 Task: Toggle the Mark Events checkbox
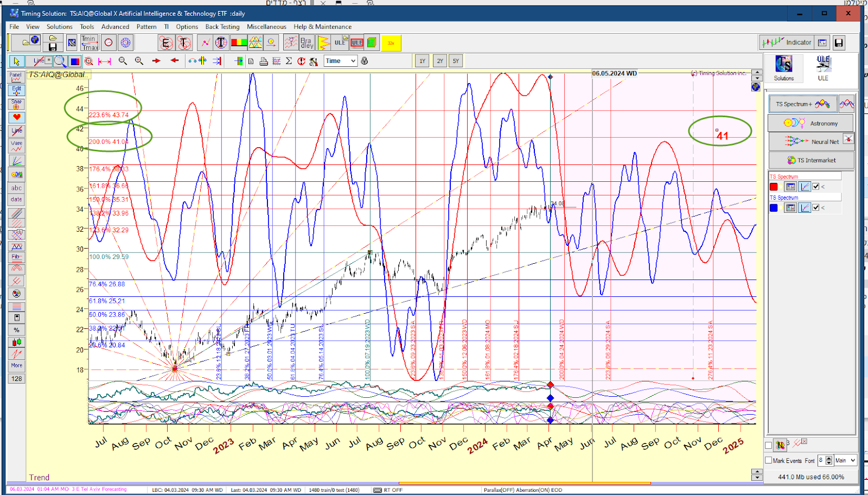[x=768, y=460]
